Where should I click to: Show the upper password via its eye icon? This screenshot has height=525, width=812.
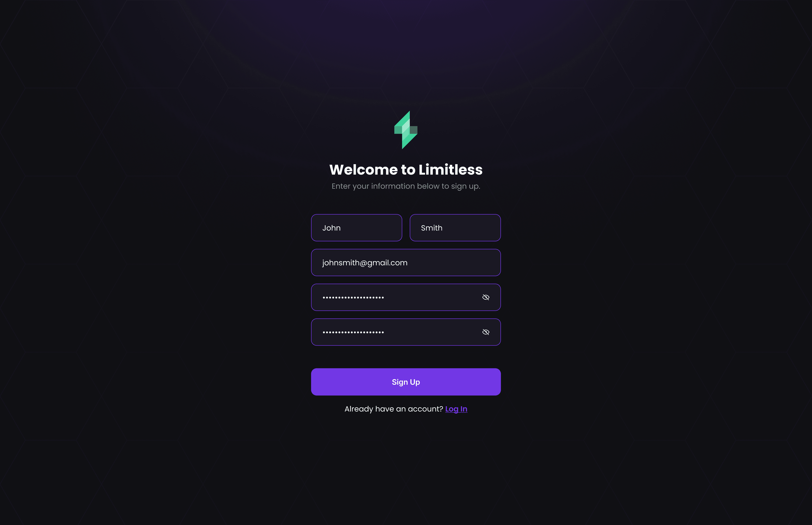pos(486,297)
